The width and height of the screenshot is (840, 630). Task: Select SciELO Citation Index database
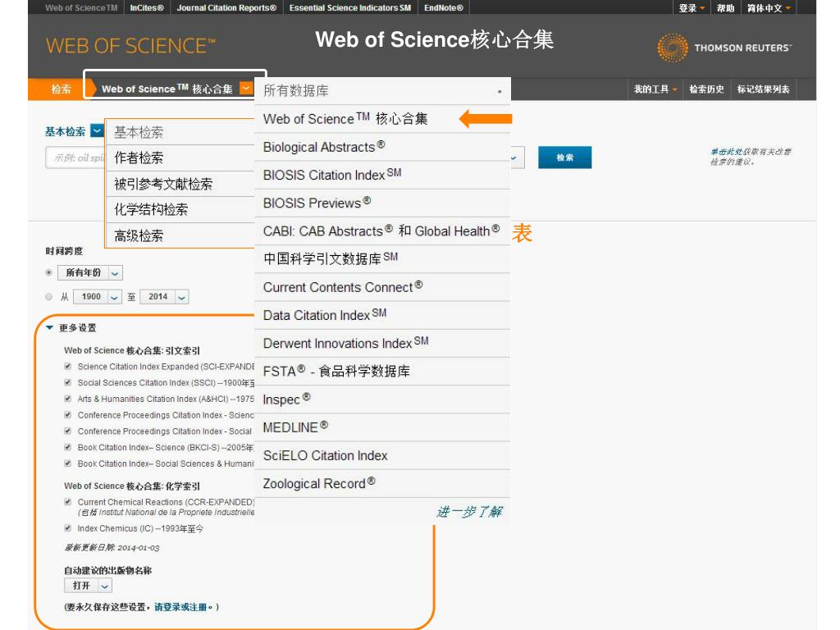(x=382, y=455)
